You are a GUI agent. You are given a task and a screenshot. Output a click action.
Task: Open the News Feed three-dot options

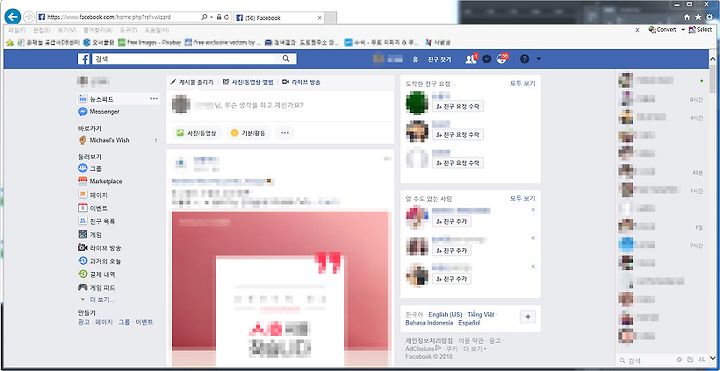[154, 99]
